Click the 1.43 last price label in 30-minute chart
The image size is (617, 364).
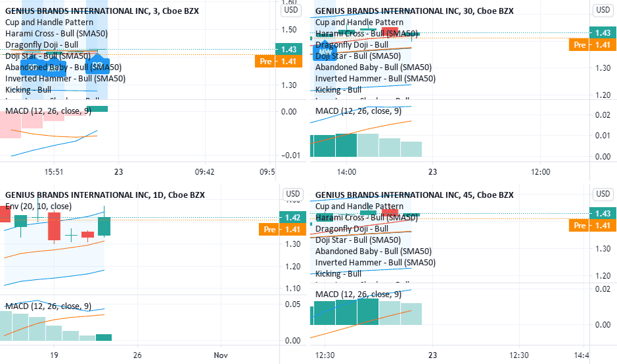point(603,33)
